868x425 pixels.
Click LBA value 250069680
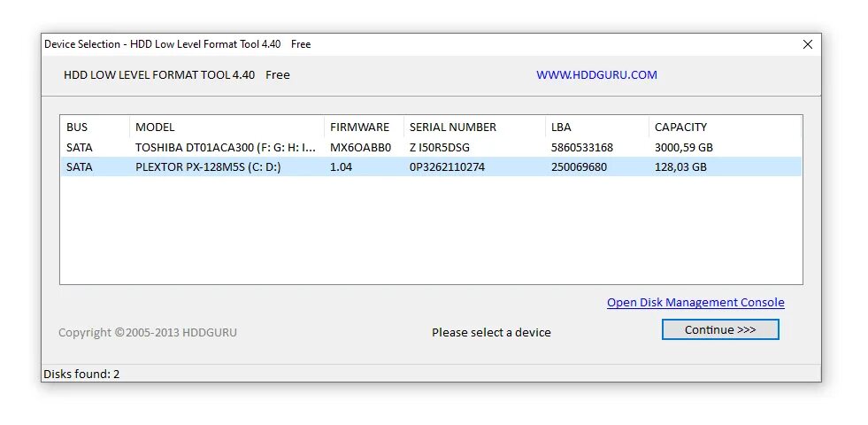579,166
